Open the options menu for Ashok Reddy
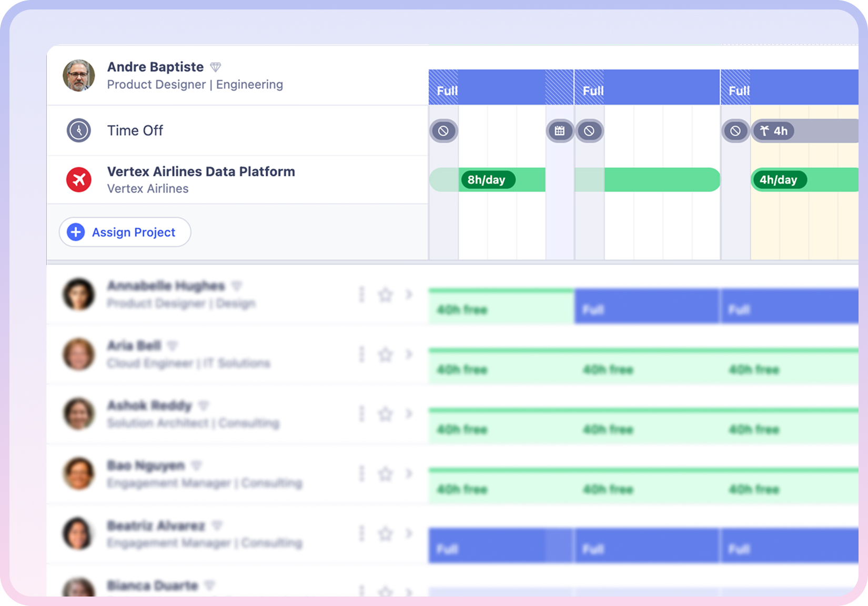 click(x=361, y=414)
